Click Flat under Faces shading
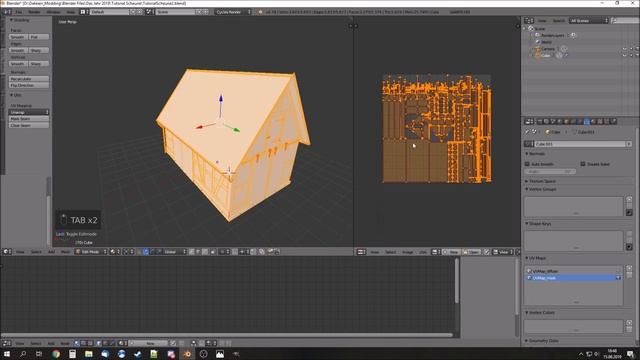 coord(39,37)
